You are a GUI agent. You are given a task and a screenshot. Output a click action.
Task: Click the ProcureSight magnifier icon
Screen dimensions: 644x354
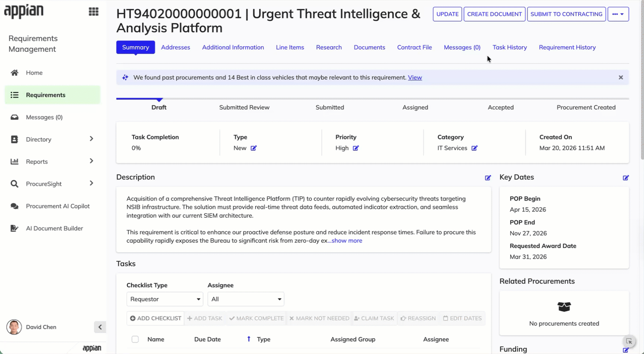(15, 184)
